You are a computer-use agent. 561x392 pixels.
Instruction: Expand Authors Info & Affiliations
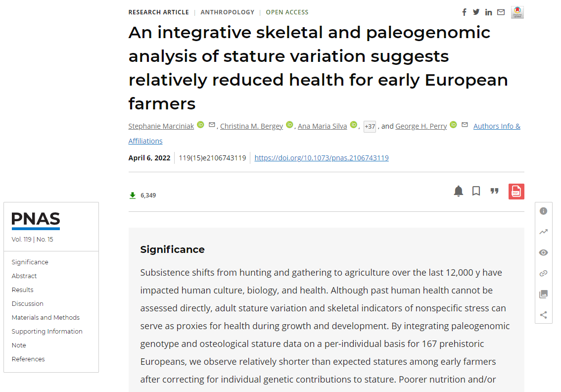497,126
